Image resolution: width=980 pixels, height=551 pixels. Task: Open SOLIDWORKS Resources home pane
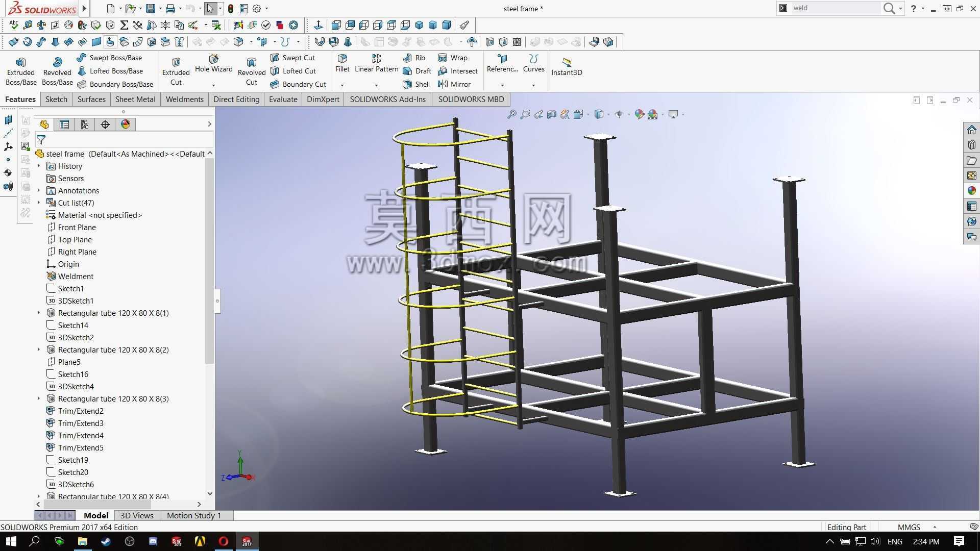[x=971, y=130]
